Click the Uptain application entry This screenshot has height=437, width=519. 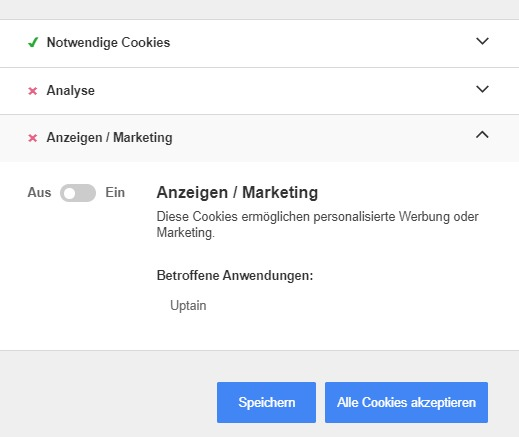pos(188,306)
